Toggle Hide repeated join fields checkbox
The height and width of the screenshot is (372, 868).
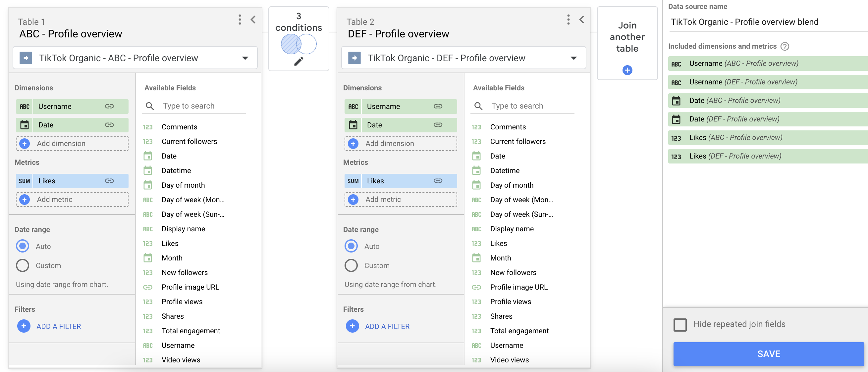point(679,325)
